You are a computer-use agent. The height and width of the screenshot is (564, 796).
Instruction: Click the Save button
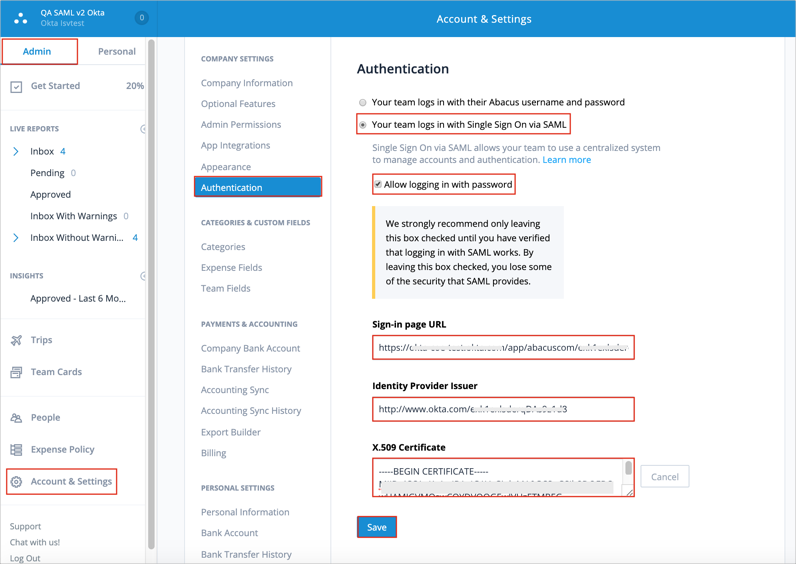(x=377, y=527)
